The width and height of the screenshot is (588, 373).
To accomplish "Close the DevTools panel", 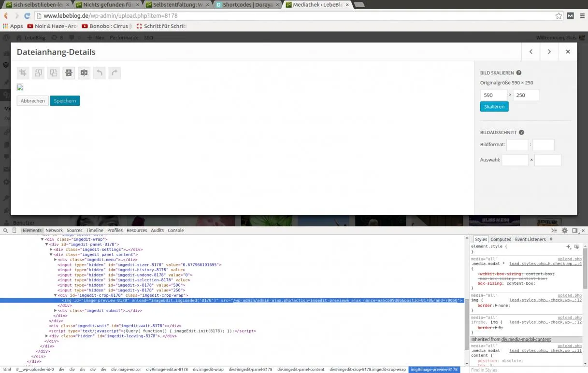I will click(x=583, y=231).
